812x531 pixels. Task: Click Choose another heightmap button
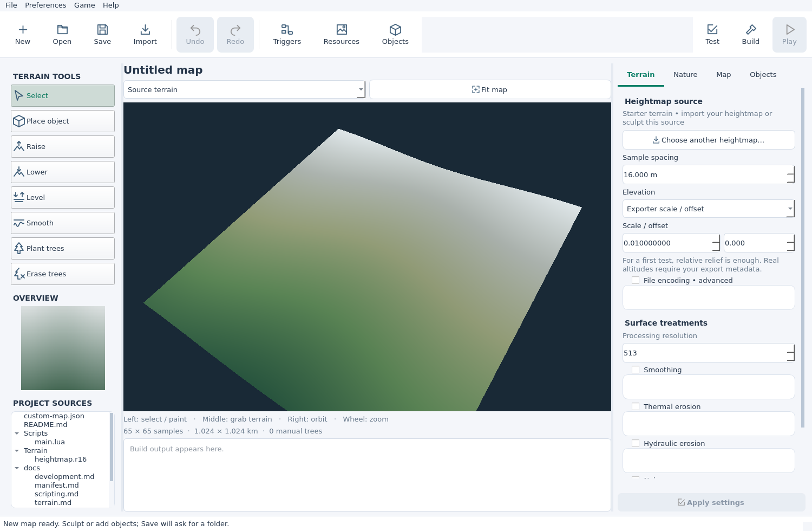point(709,140)
